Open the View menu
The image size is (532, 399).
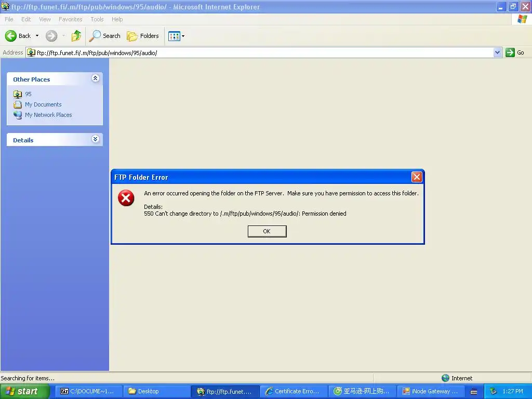tap(45, 19)
